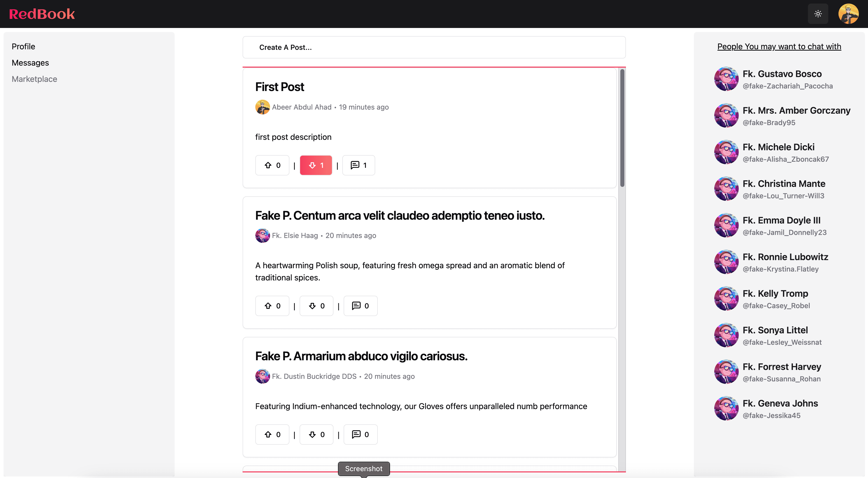Viewport: 868px width, 478px height.
Task: Downvote the Centum arca velit post
Action: (x=316, y=306)
